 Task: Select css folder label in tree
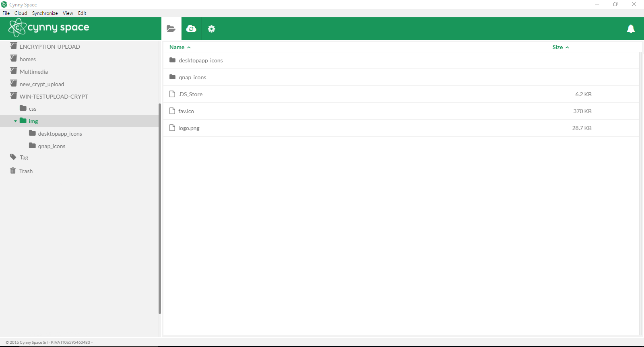pyautogui.click(x=33, y=109)
